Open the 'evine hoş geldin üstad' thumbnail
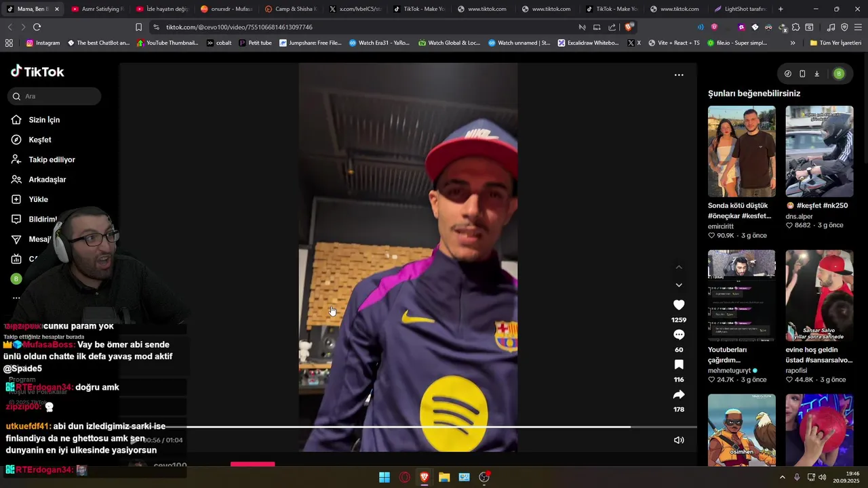Screen dimensions: 868x488 (819, 296)
